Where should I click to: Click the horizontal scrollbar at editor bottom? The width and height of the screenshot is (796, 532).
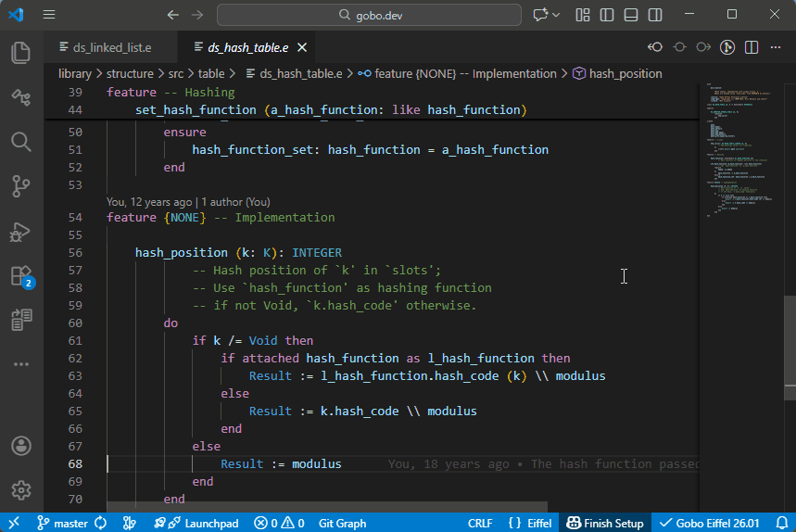point(327,507)
